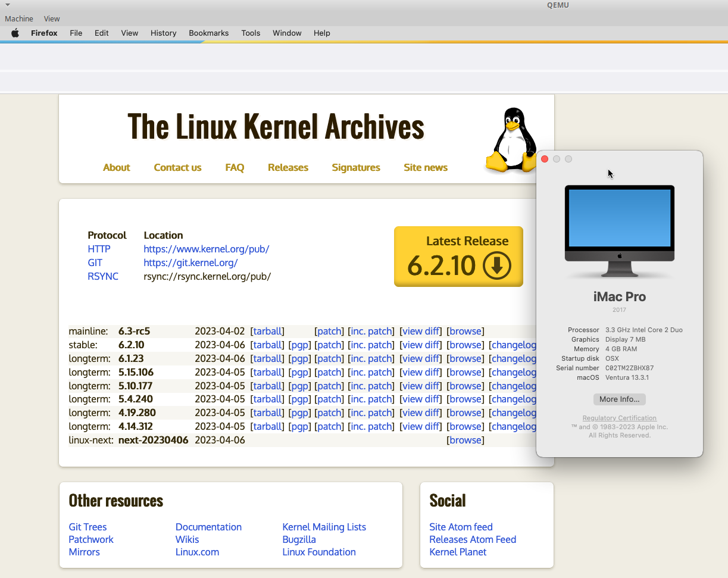Expand the QEMU title bar dropdown arrow
This screenshot has height=578, width=728.
coord(8,5)
